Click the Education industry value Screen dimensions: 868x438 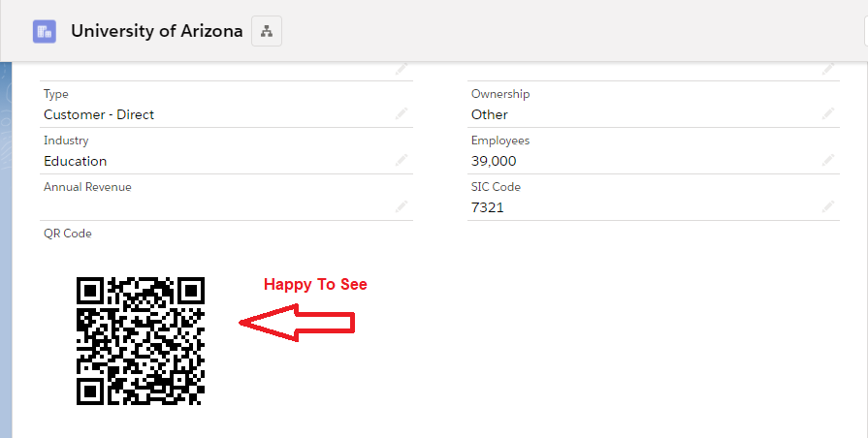click(76, 161)
